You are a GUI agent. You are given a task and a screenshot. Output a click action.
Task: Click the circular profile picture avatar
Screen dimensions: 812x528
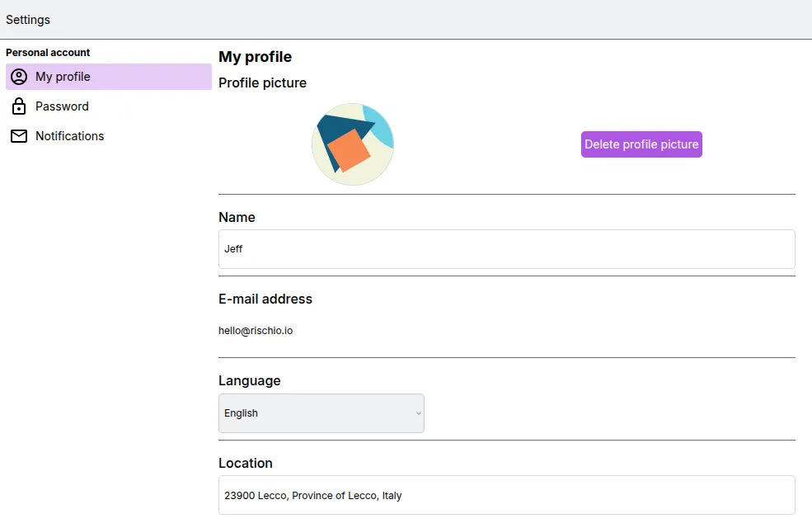(353, 144)
